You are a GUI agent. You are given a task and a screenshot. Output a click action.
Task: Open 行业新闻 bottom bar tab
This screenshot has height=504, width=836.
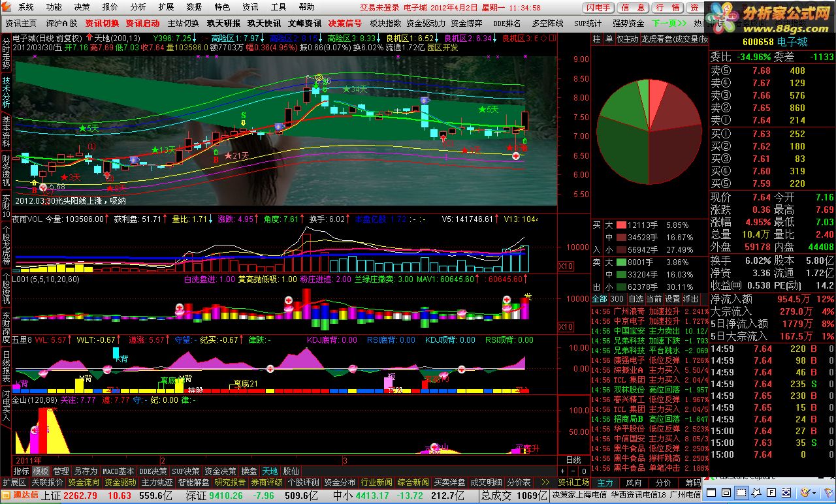coord(376,482)
